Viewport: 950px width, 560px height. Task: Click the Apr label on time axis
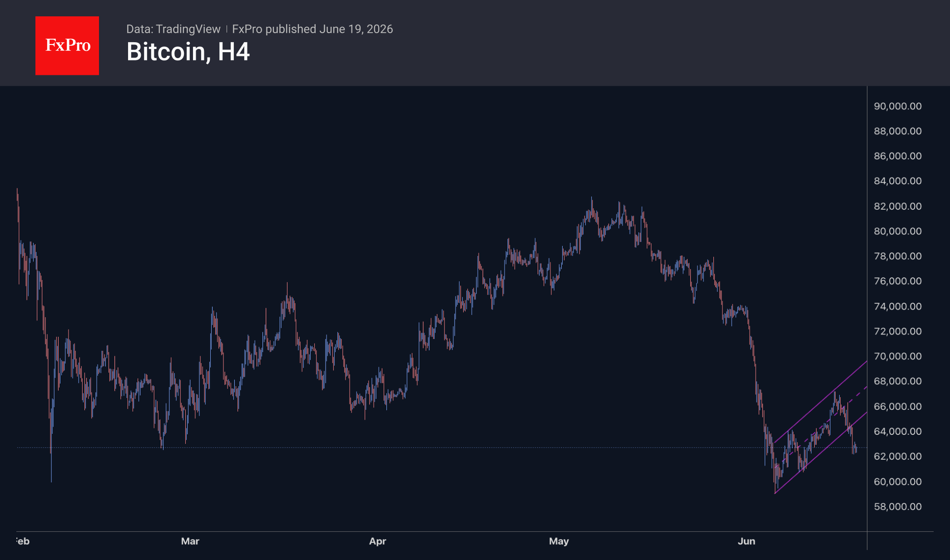[377, 541]
